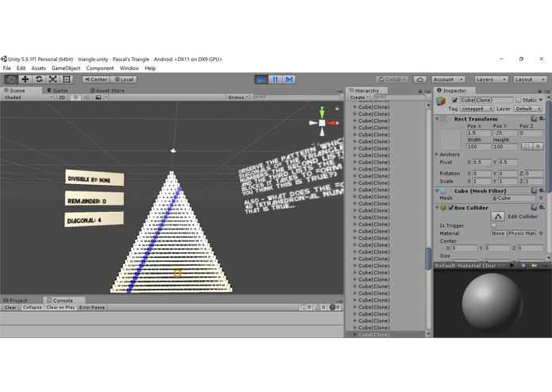This screenshot has height=392, width=552.
Task: Toggle the console error count filter
Action: 334,307
